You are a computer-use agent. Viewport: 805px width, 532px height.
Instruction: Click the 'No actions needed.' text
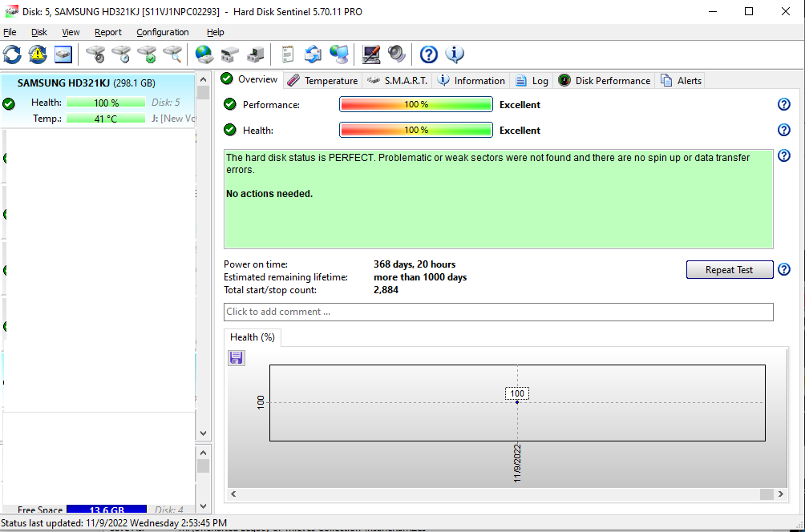pyautogui.click(x=269, y=193)
